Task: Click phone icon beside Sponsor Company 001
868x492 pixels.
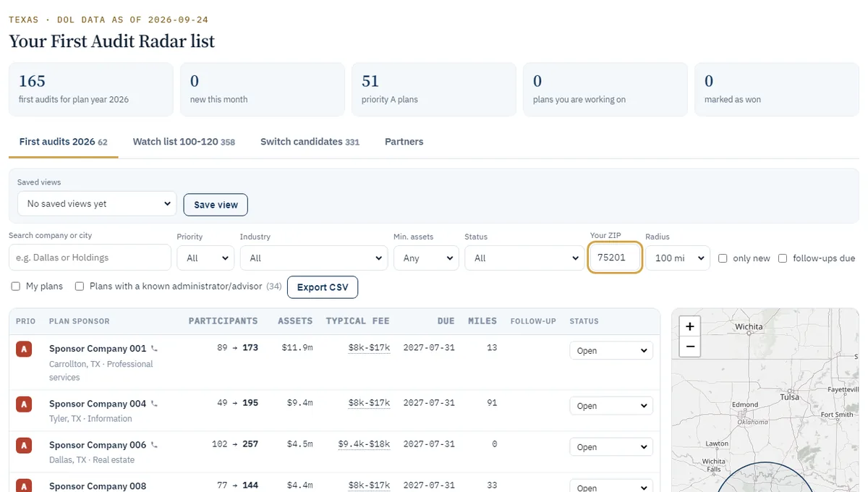Action: coord(154,349)
